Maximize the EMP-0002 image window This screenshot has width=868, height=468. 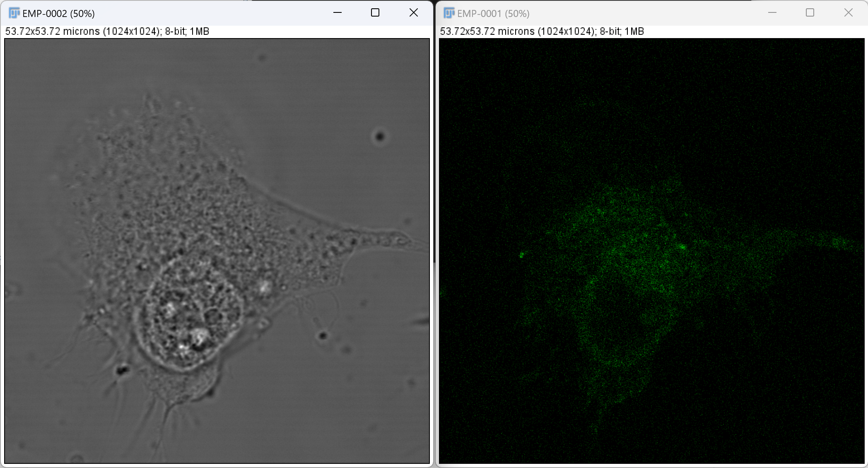pyautogui.click(x=375, y=13)
